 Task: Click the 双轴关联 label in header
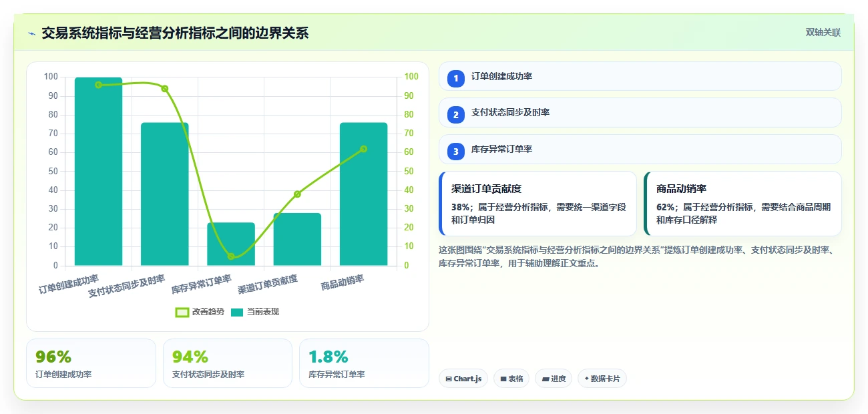pyautogui.click(x=823, y=32)
